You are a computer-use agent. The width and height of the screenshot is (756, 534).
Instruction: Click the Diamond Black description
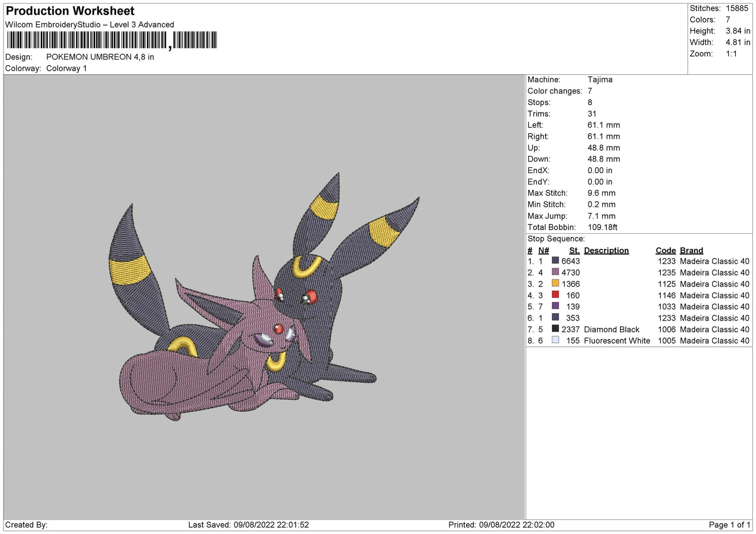click(612, 330)
